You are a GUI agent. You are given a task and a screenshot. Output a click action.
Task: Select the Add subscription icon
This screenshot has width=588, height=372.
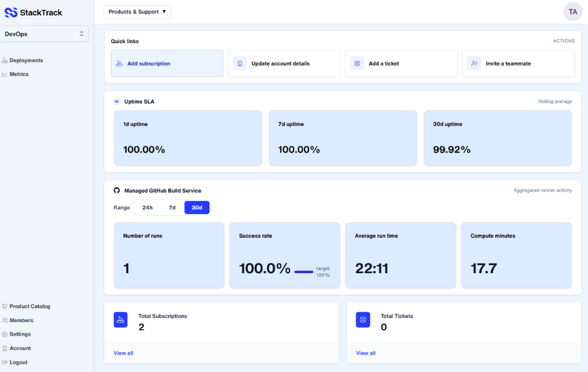(119, 63)
